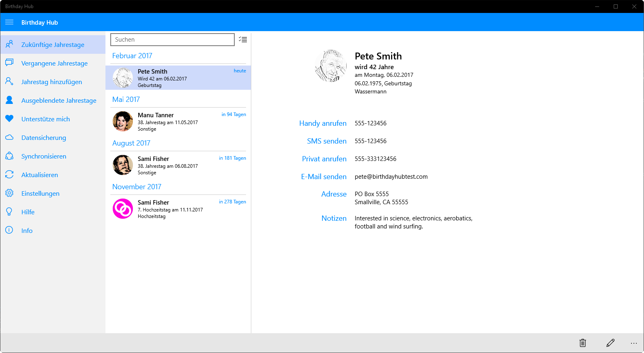Click the Wassermann zodiac text
Image resolution: width=644 pixels, height=353 pixels.
pyautogui.click(x=370, y=92)
